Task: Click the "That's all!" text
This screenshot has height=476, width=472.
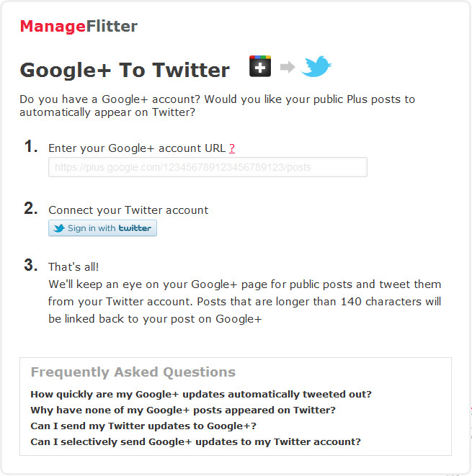Action: (74, 267)
